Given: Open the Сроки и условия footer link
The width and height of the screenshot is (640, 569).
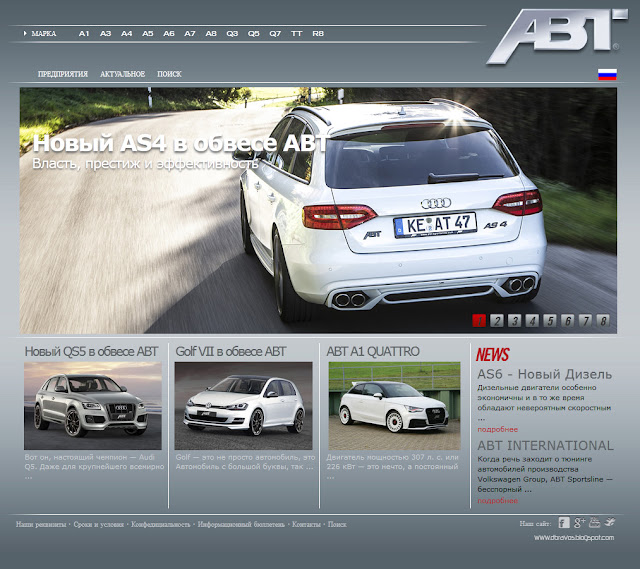Looking at the screenshot, I should click(98, 525).
